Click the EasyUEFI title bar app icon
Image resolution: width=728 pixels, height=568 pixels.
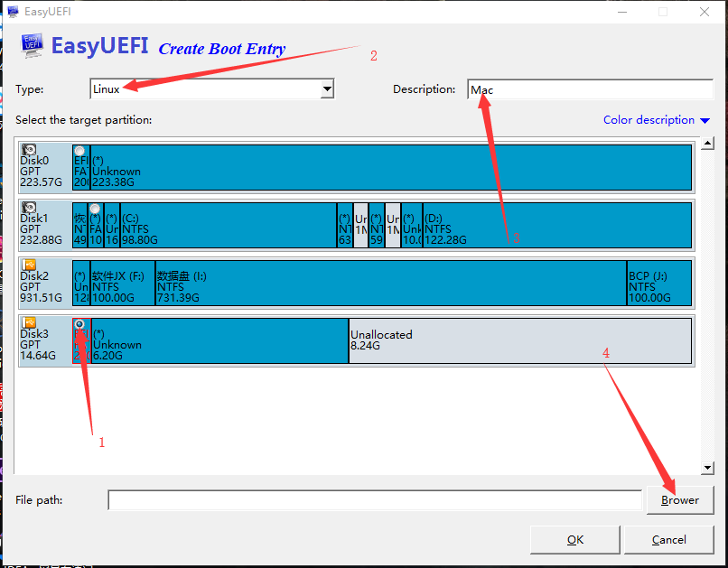[13, 12]
